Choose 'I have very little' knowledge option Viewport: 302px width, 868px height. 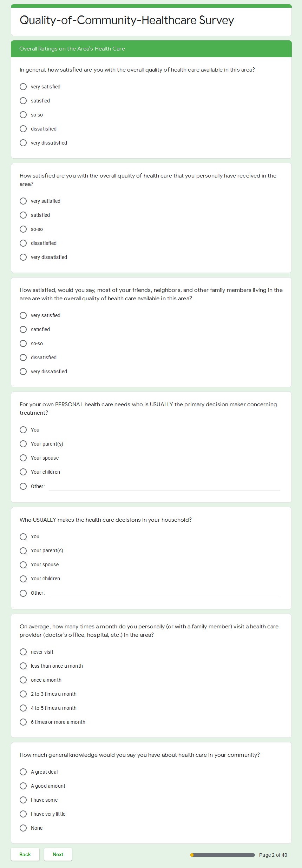pyautogui.click(x=23, y=814)
